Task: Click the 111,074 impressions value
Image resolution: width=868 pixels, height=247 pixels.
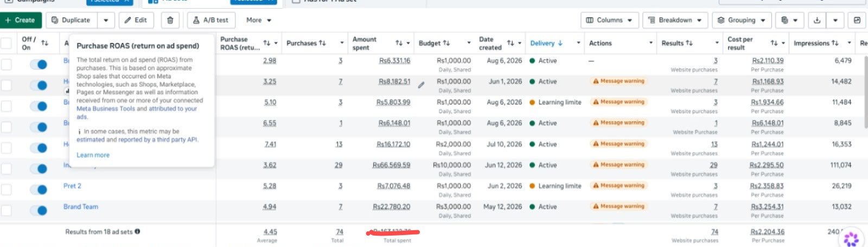Action: 840,165
